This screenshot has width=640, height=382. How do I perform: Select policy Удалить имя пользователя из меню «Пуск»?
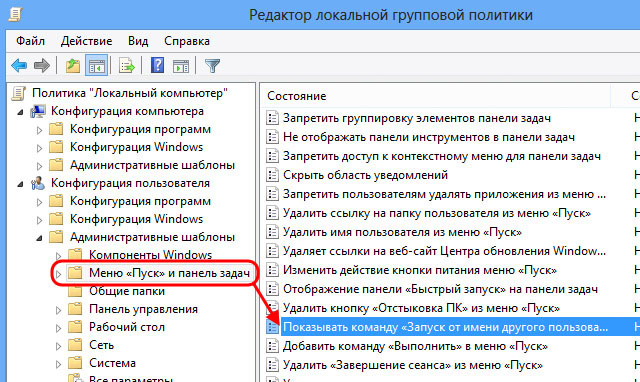pyautogui.click(x=402, y=232)
